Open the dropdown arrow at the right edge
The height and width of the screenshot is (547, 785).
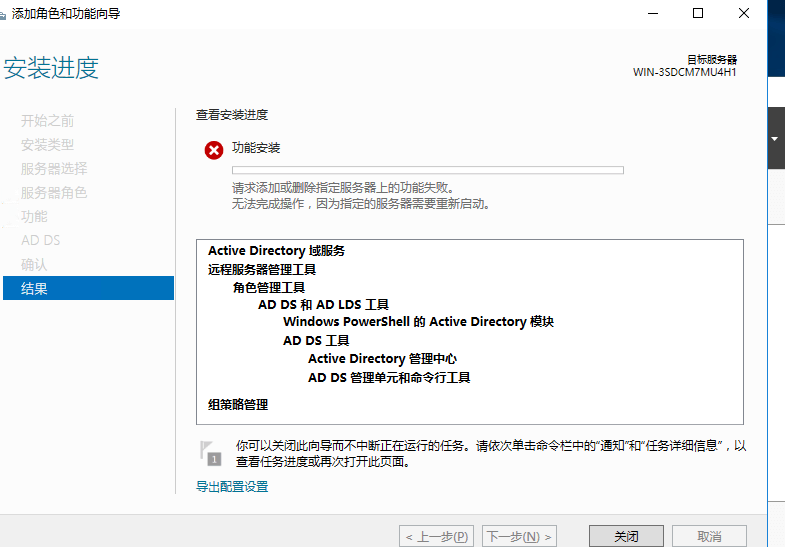tap(774, 139)
